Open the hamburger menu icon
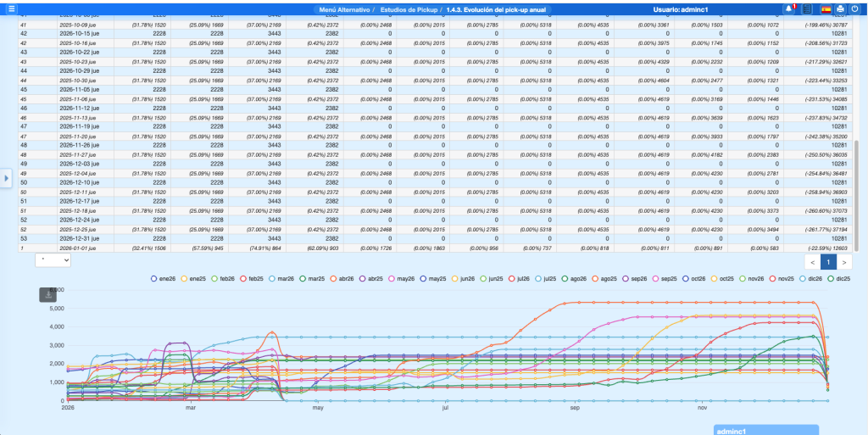Viewport: 868px width, 435px height. click(x=10, y=9)
